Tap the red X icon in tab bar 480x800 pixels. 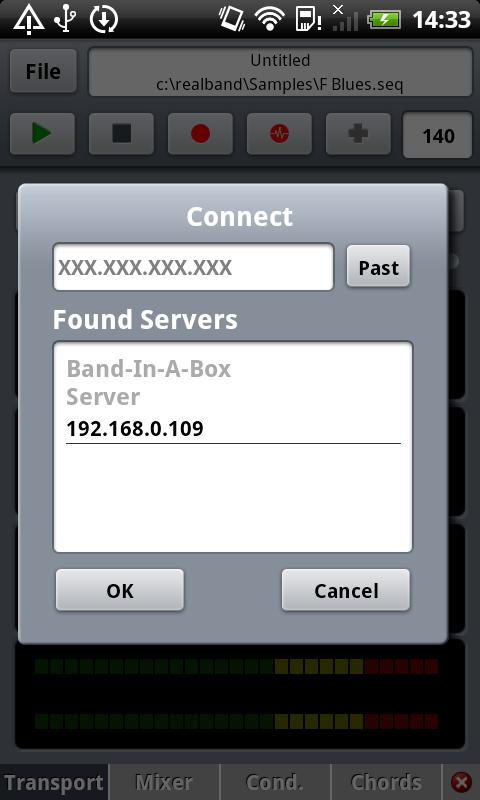pyautogui.click(x=462, y=782)
